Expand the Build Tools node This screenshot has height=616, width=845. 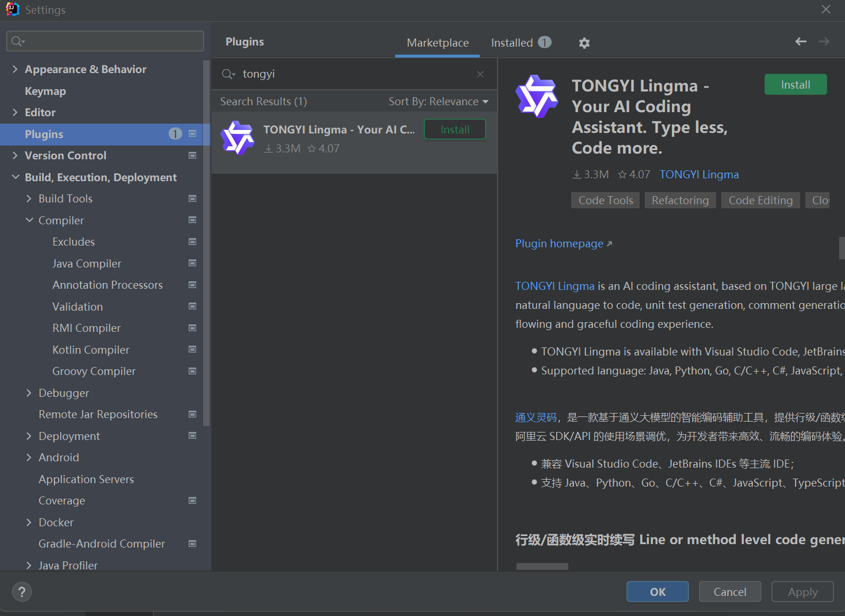tap(29, 198)
